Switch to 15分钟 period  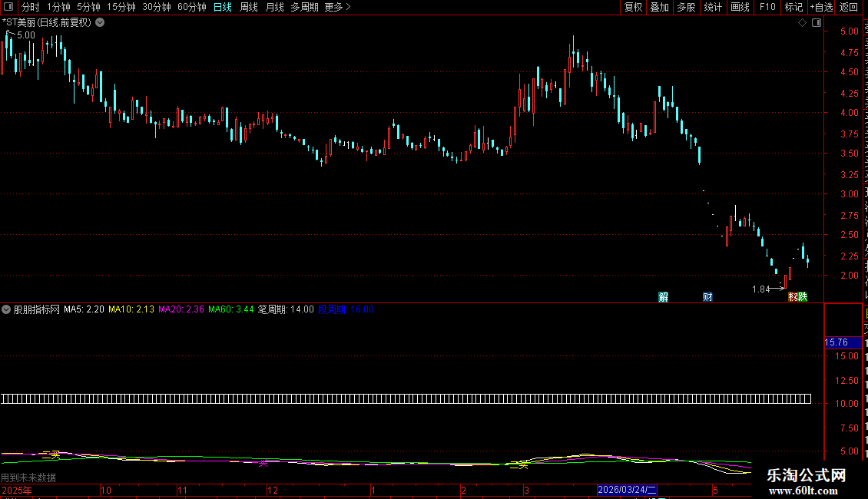(x=121, y=7)
